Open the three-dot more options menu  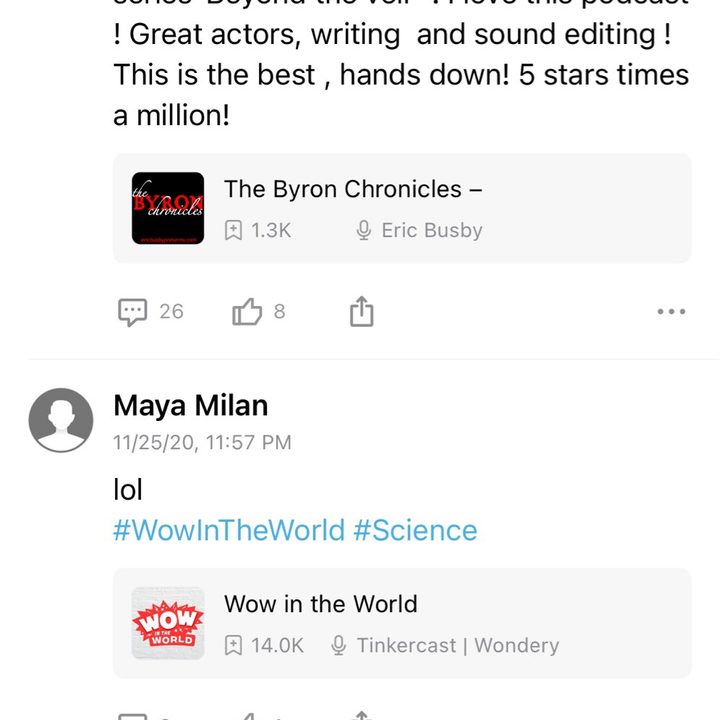(671, 311)
